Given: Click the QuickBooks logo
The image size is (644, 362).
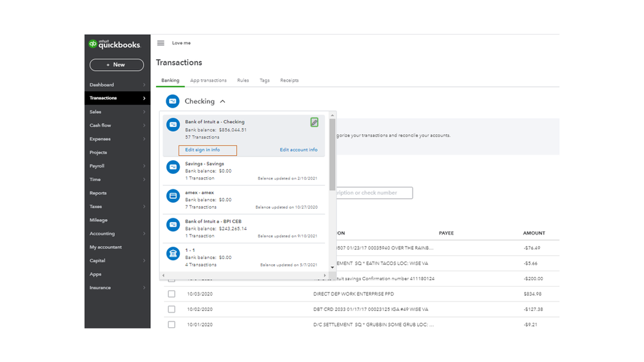Looking at the screenshot, I should point(115,44).
